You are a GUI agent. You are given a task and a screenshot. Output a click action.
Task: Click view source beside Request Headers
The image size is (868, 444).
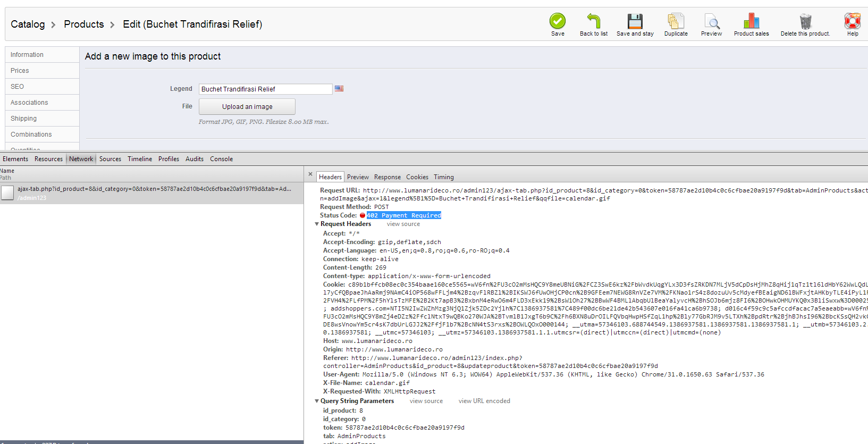coord(403,224)
